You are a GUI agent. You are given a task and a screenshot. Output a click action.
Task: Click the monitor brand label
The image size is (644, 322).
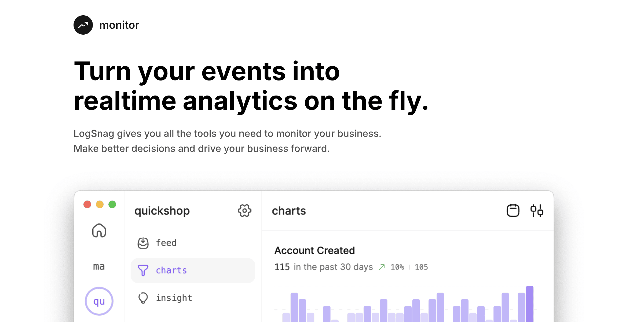119,25
